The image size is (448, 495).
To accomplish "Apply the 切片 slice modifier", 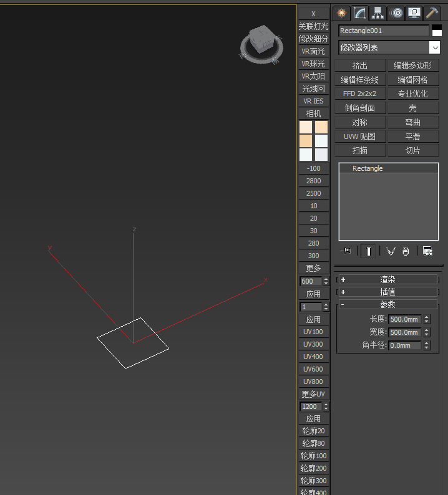I will click(x=413, y=150).
